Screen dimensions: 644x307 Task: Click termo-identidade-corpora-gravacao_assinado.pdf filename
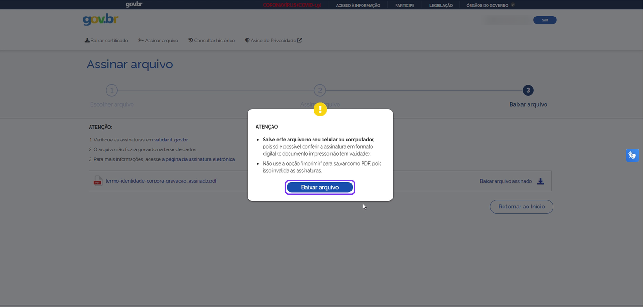pyautogui.click(x=161, y=181)
